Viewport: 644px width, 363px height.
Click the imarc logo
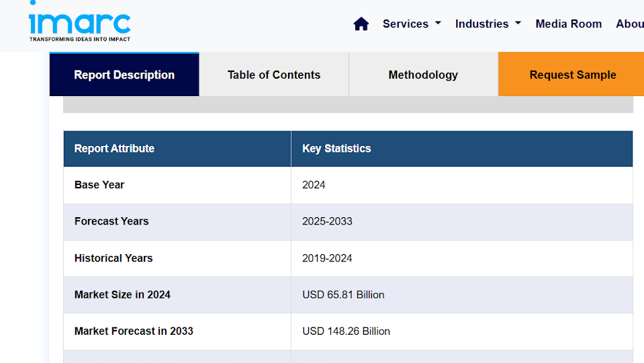coord(79,23)
